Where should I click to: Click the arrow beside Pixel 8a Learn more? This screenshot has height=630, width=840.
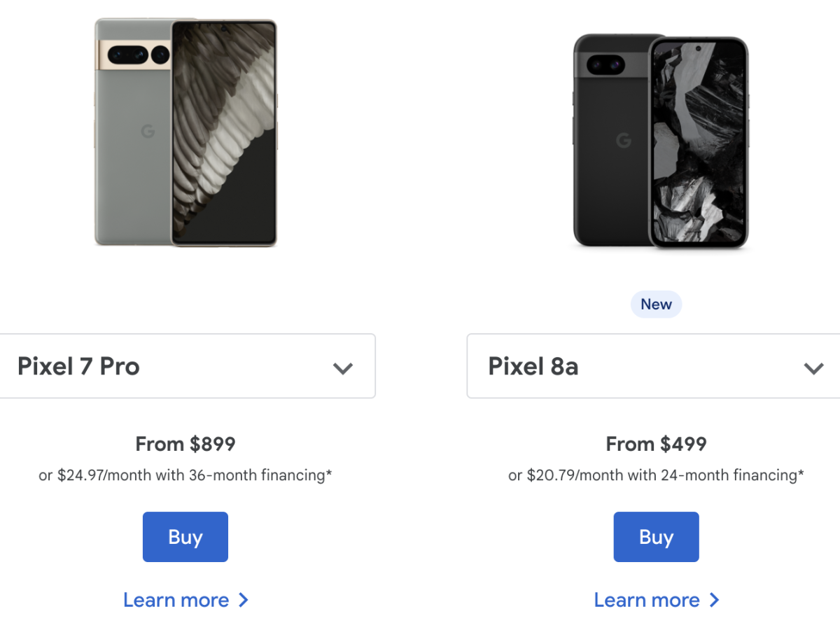coord(714,600)
